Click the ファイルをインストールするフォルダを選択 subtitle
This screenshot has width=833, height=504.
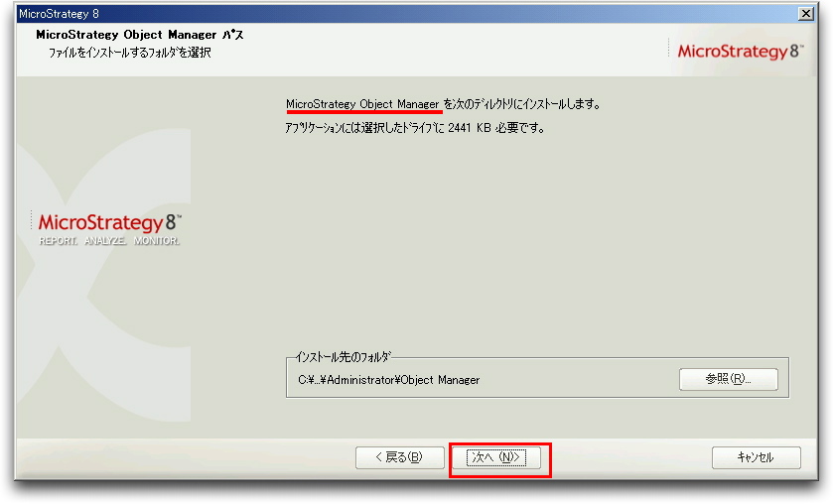[130, 53]
